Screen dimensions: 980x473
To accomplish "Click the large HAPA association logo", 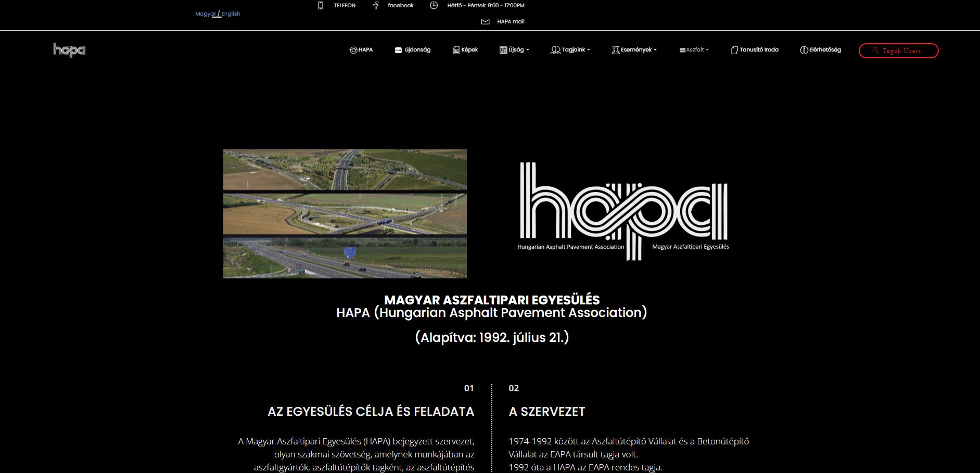I will point(623,211).
